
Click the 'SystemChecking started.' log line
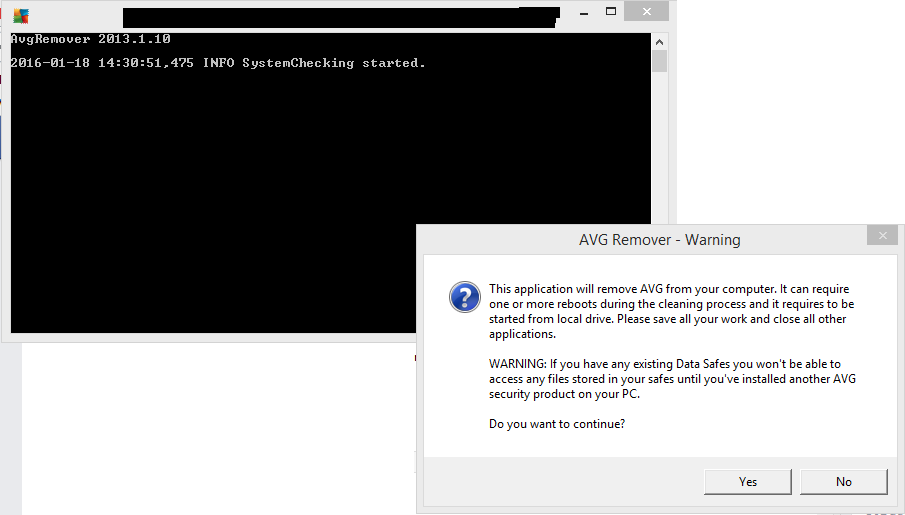218,63
